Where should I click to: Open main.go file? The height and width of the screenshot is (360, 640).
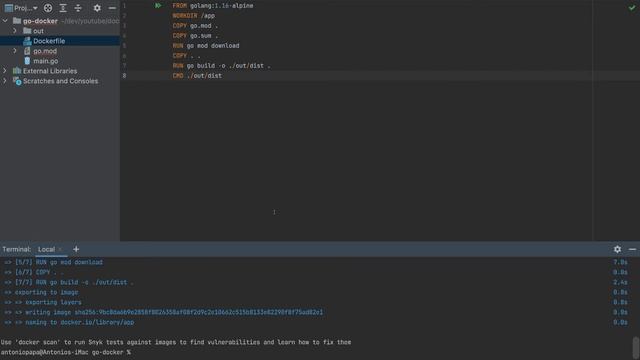click(45, 61)
